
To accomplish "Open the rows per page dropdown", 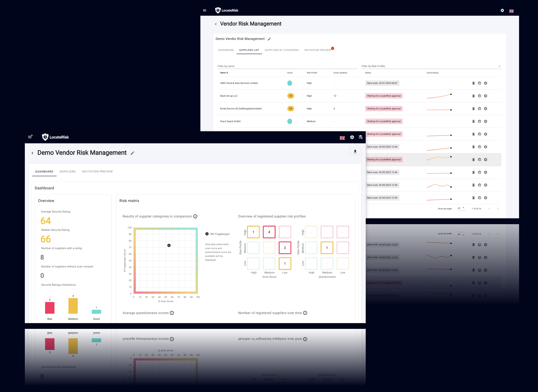I will [461, 208].
